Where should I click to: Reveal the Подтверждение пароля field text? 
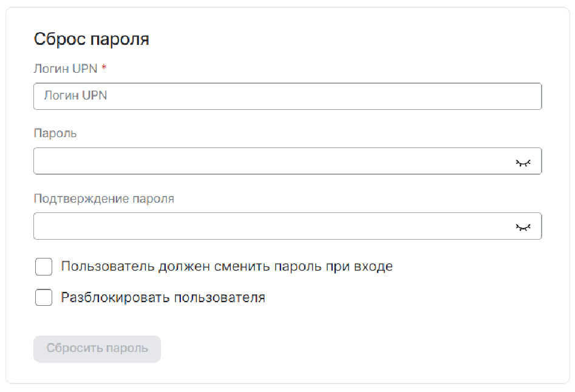pos(523,226)
